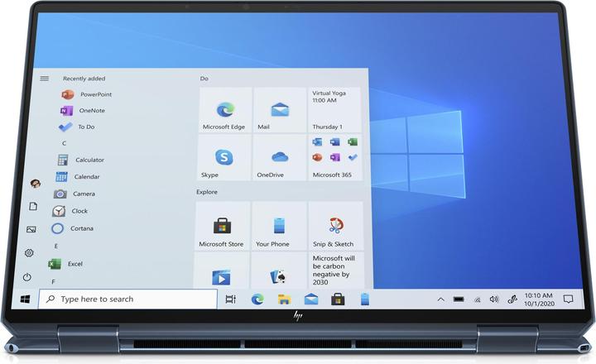The width and height of the screenshot is (596, 364).
Task: Click the letter E section header
Action: pos(56,247)
